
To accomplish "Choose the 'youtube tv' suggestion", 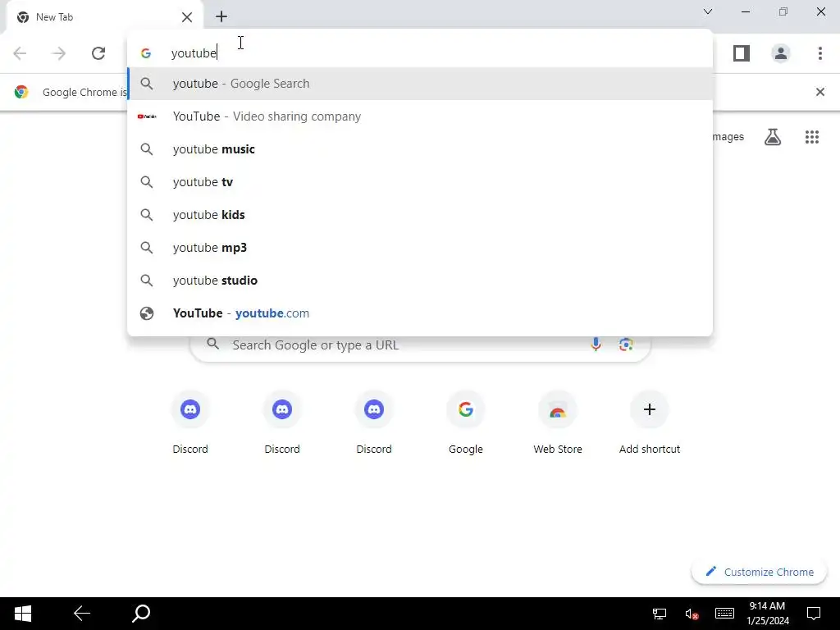I will click(x=420, y=182).
